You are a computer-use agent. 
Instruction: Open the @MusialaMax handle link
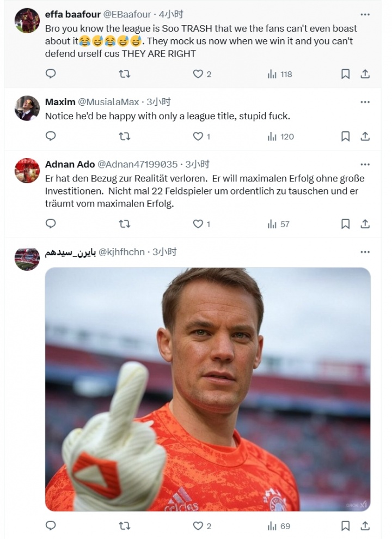108,102
